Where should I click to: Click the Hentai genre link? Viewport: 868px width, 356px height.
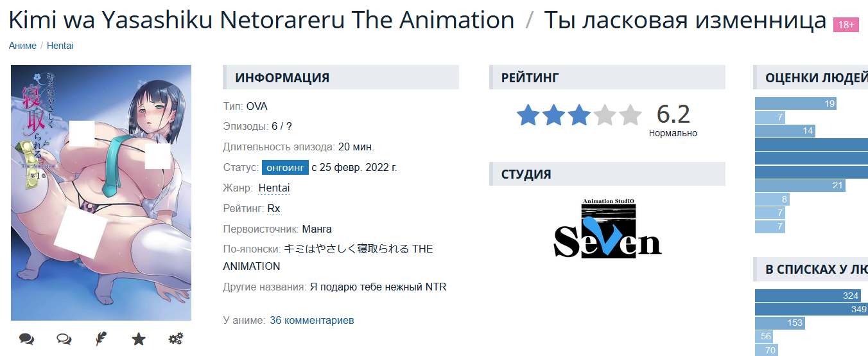point(274,188)
